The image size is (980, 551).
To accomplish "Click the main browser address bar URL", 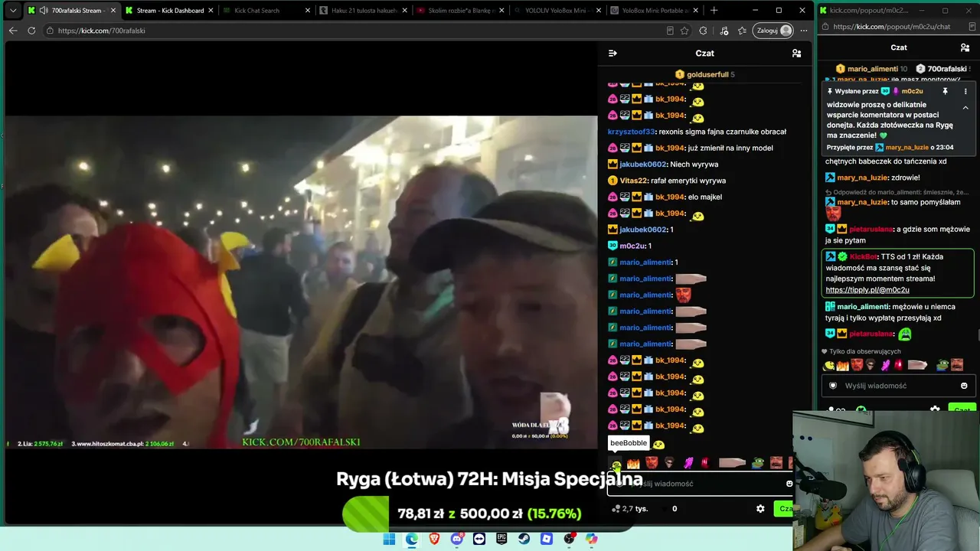I will (102, 31).
